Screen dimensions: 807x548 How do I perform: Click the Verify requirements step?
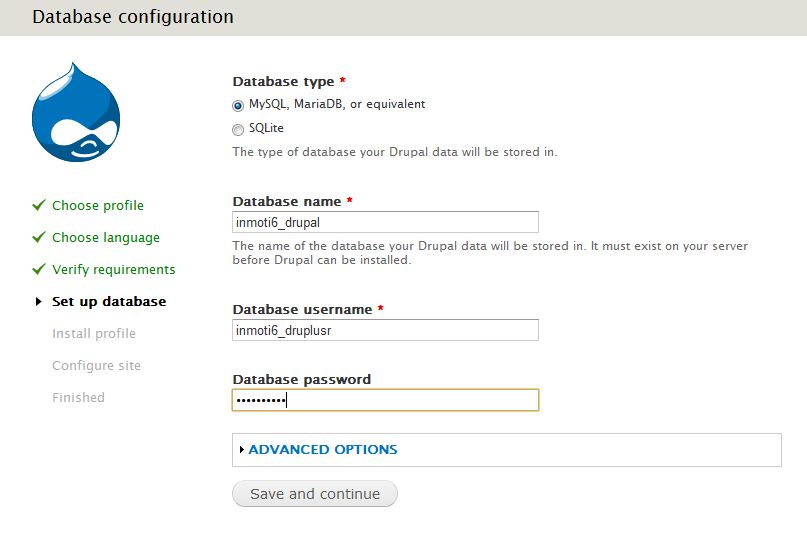(x=114, y=270)
